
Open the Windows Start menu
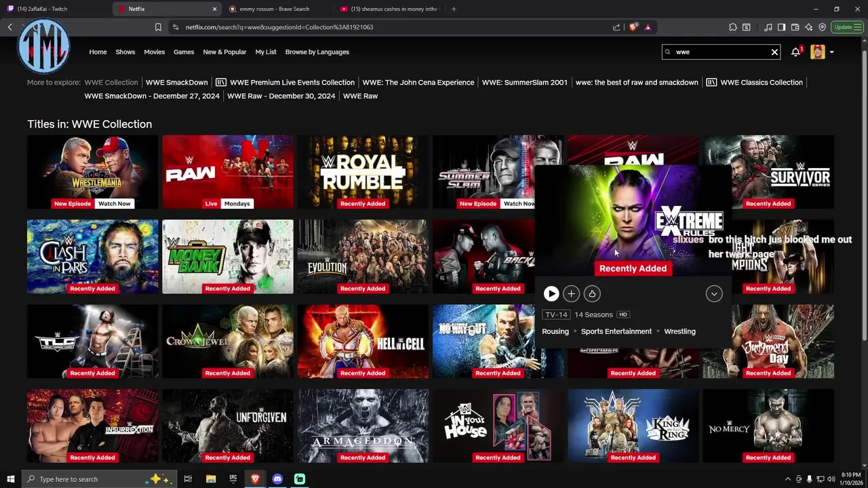pos(10,479)
